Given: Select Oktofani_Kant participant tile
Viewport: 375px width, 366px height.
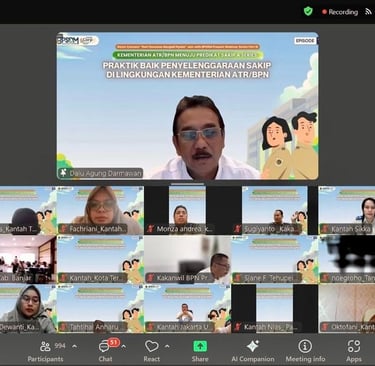Looking at the screenshot, I should 347,309.
